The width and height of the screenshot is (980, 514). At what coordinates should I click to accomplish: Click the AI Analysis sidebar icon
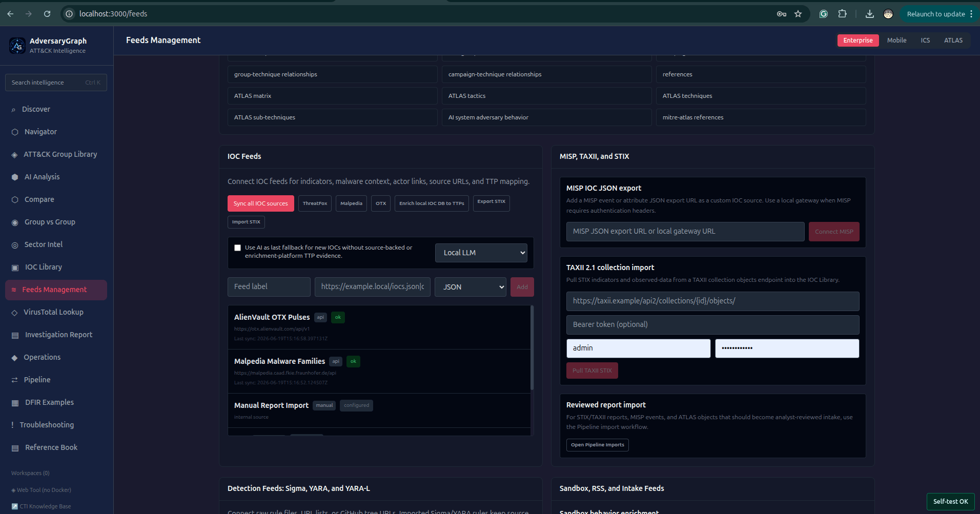point(15,177)
